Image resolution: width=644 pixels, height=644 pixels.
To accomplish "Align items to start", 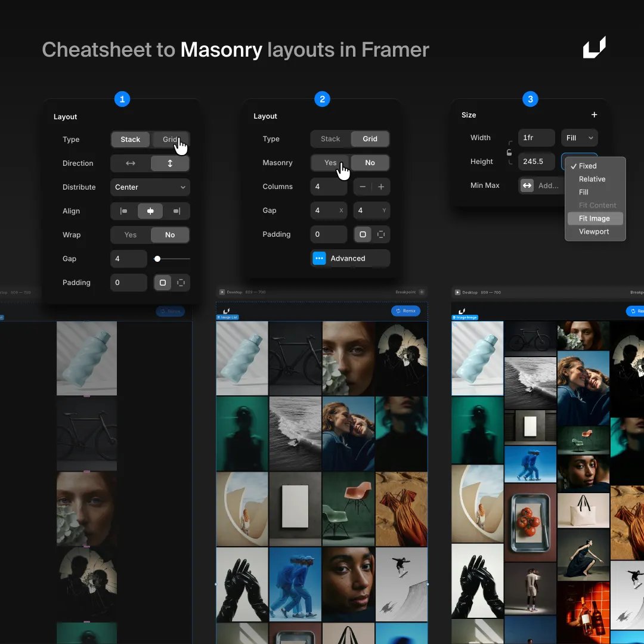I will click(123, 211).
